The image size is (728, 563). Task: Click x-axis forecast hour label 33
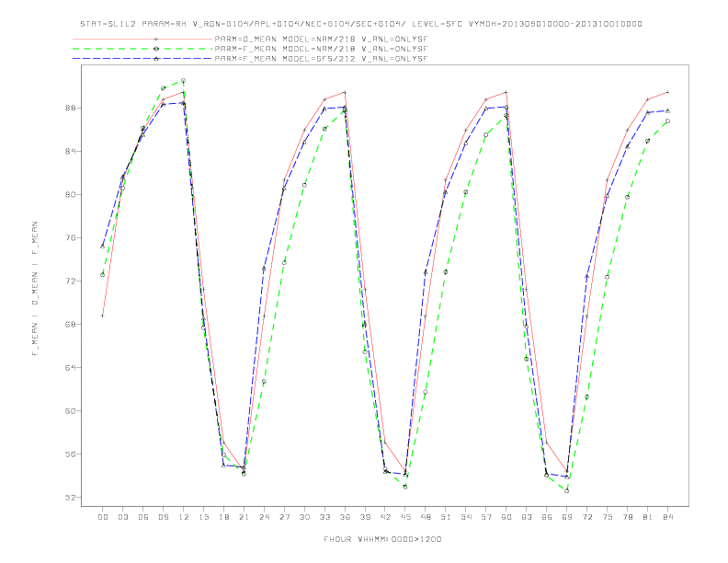(325, 517)
